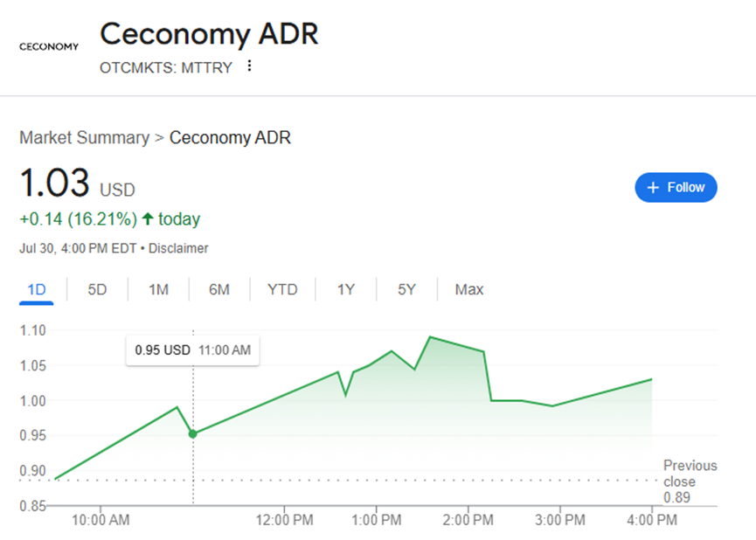
Task: Switch to the 5D chart tab
Action: pos(97,289)
